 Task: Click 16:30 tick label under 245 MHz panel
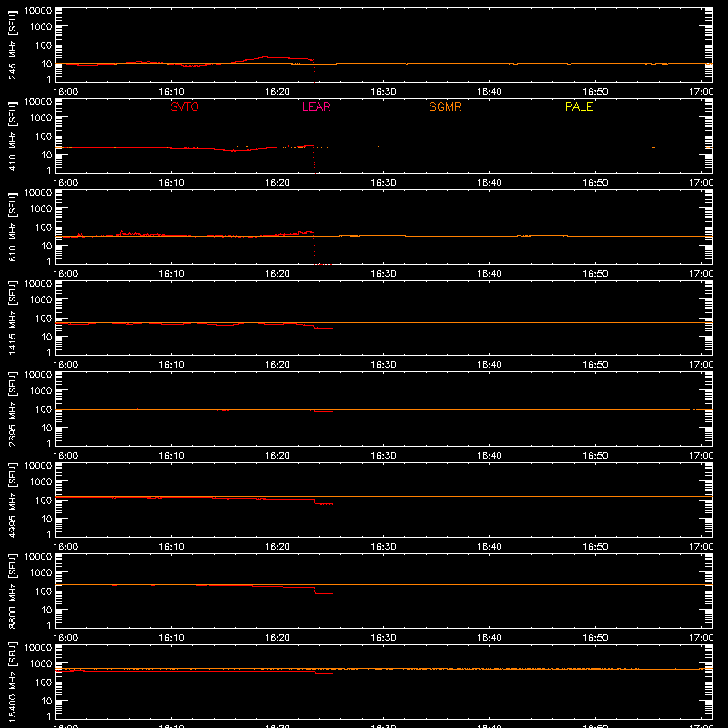coord(383,92)
